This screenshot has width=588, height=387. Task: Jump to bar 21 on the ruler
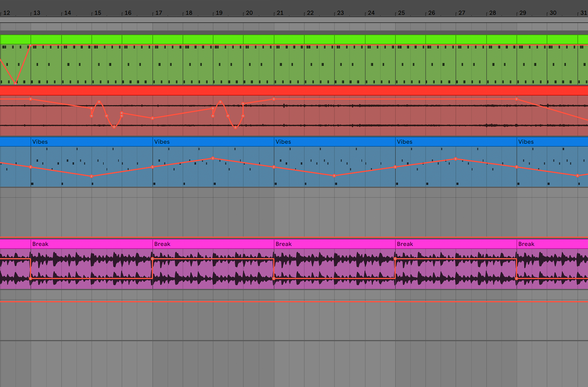[x=280, y=13]
